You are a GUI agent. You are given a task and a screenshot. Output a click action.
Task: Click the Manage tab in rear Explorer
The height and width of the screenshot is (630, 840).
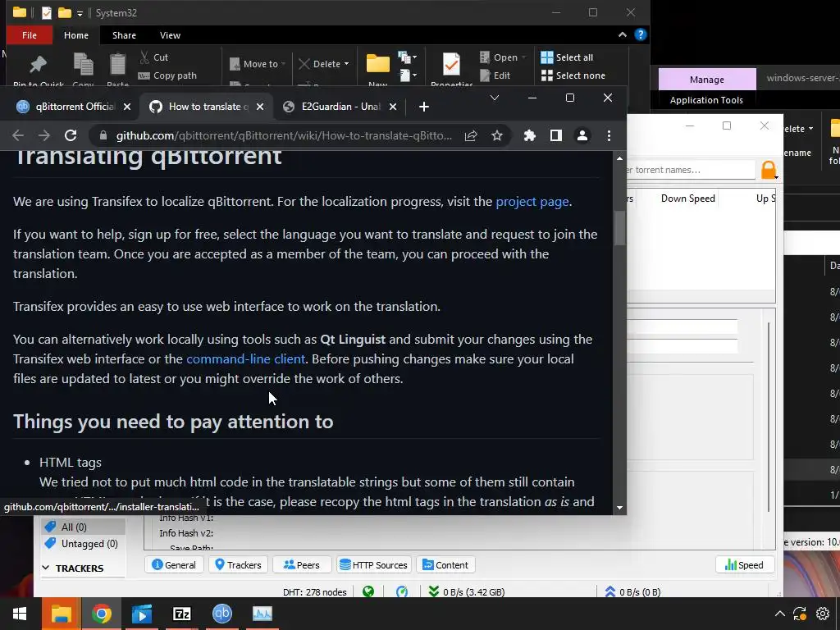tap(706, 80)
